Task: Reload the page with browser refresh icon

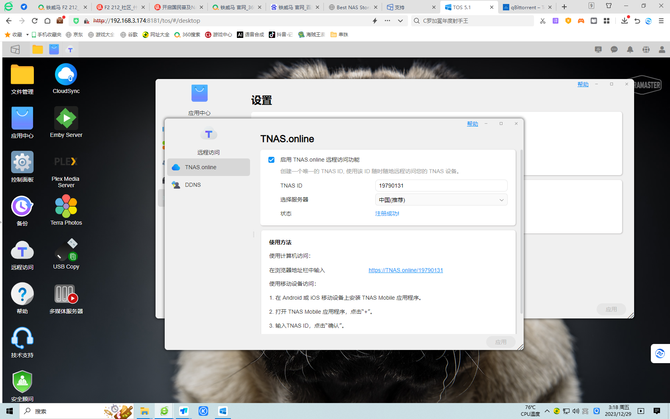Action: [x=35, y=21]
